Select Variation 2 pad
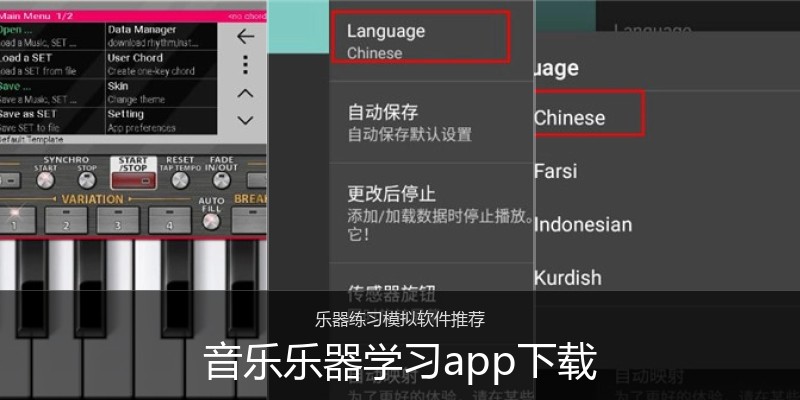This screenshot has width=800, height=400. tap(66, 220)
